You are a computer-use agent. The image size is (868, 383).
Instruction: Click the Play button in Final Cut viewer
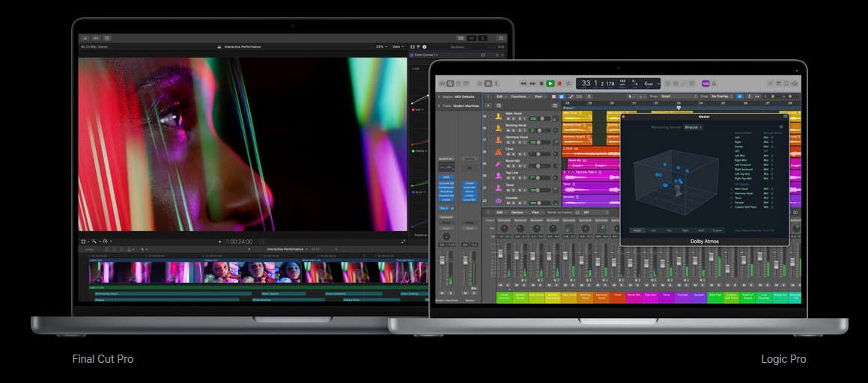pos(219,242)
